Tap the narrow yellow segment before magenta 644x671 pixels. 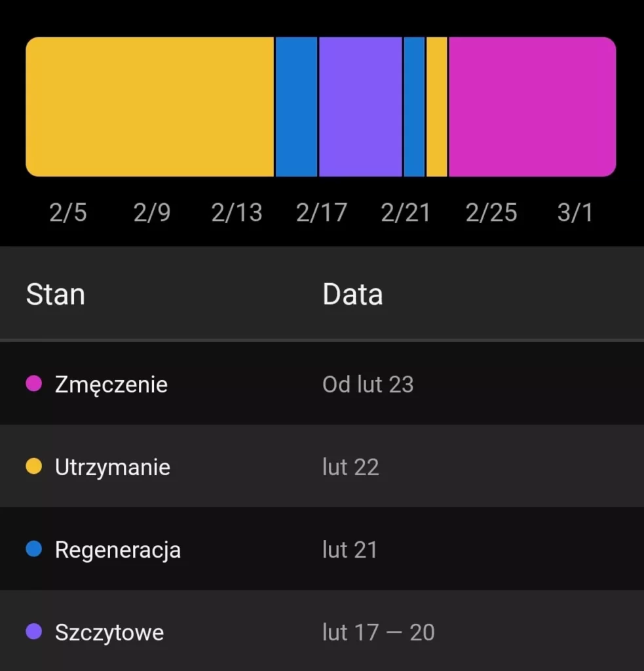pyautogui.click(x=437, y=107)
